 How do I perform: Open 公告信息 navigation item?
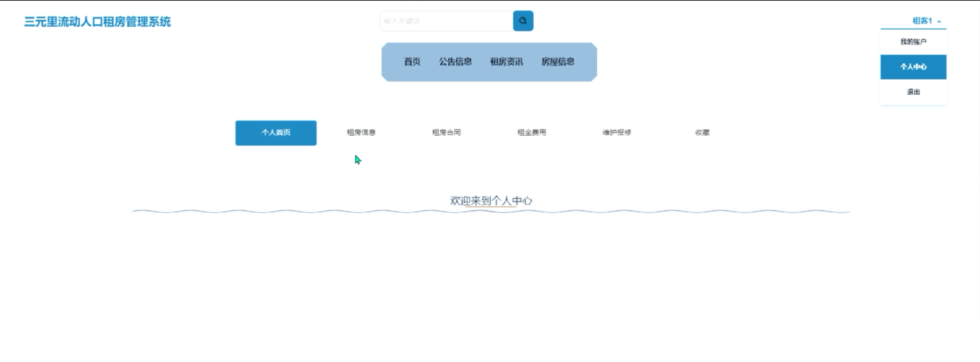click(x=455, y=62)
